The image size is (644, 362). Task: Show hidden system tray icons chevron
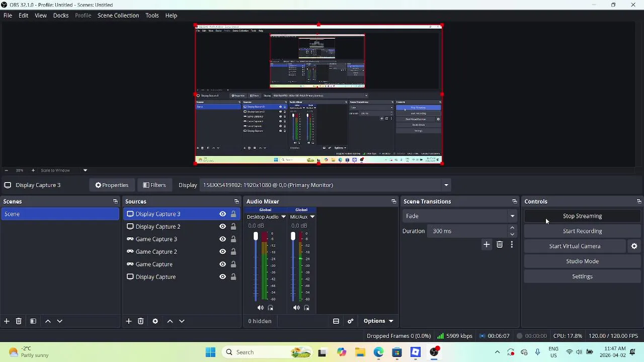[x=498, y=352]
